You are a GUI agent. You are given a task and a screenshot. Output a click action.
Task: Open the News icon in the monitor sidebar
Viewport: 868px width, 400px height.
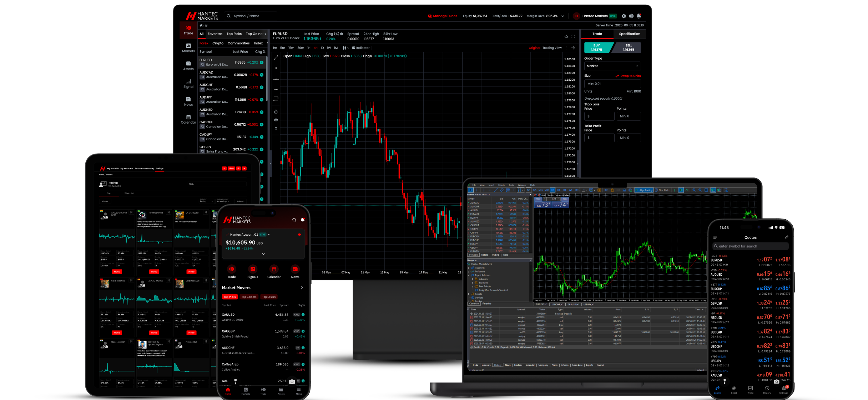click(x=188, y=99)
